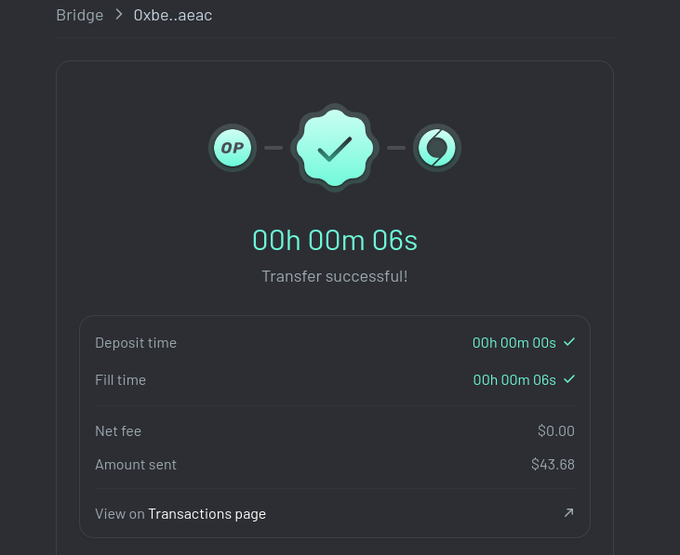Click the Net fee $0.00 value
The height and width of the screenshot is (555, 680).
pyautogui.click(x=556, y=431)
